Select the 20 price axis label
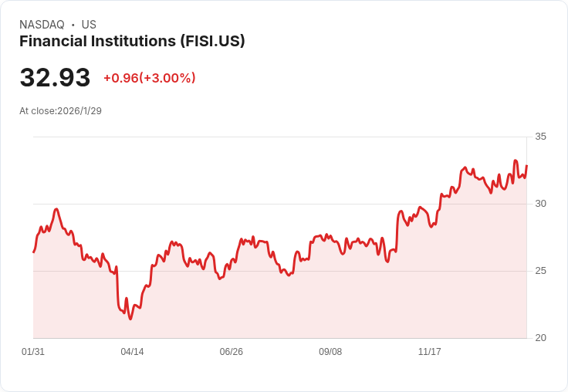Image resolution: width=568 pixels, height=392 pixels. (x=540, y=338)
